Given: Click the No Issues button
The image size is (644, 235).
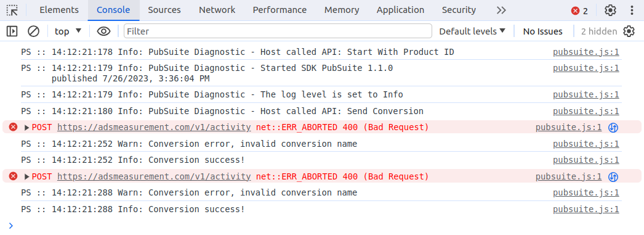Looking at the screenshot, I should [542, 31].
